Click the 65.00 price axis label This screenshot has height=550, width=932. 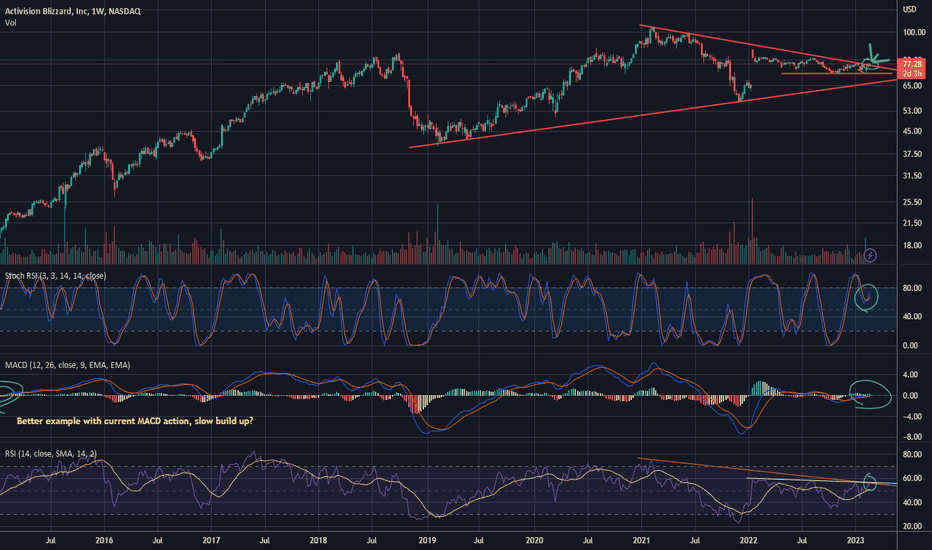coord(912,86)
